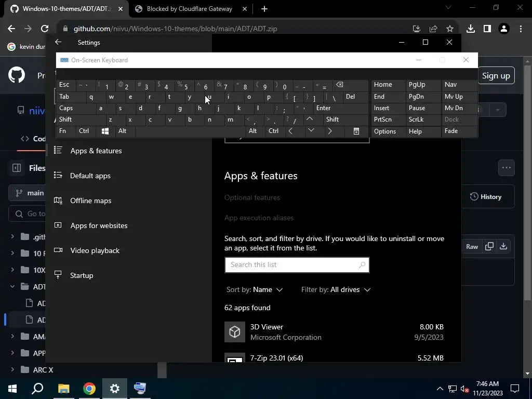Open Windows Start menu
Screen dimensions: 532x399
12,389
